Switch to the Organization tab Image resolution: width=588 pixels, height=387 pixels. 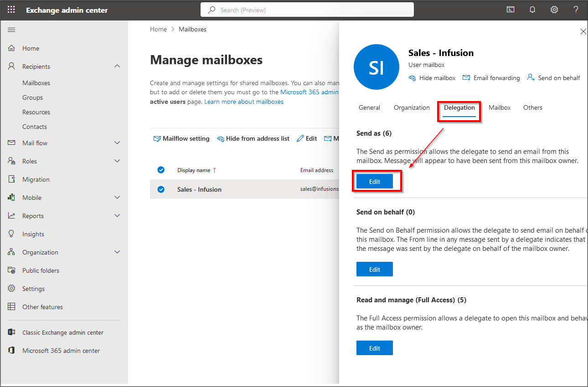coord(412,108)
